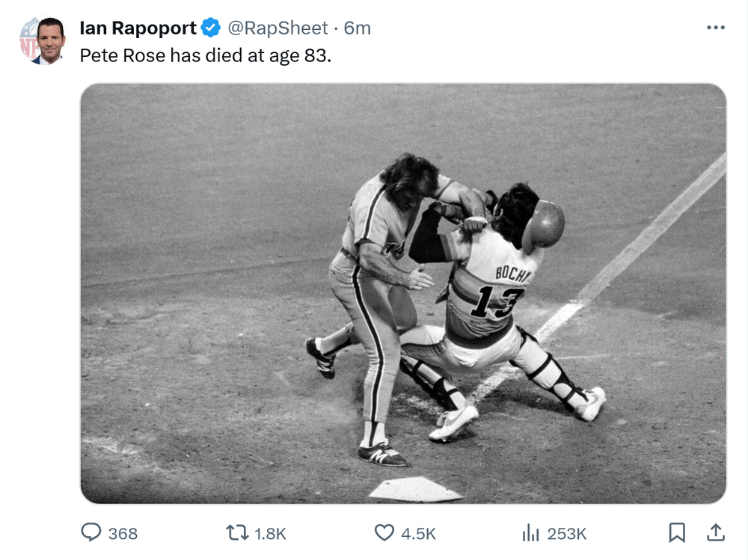Click the reply speech bubble icon

pos(91,532)
